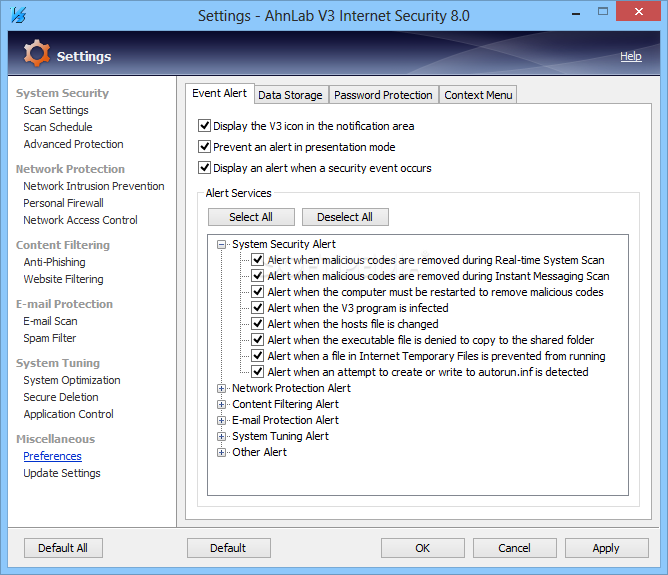
Task: Expand the System Tuning Alert node
Action: (x=221, y=436)
